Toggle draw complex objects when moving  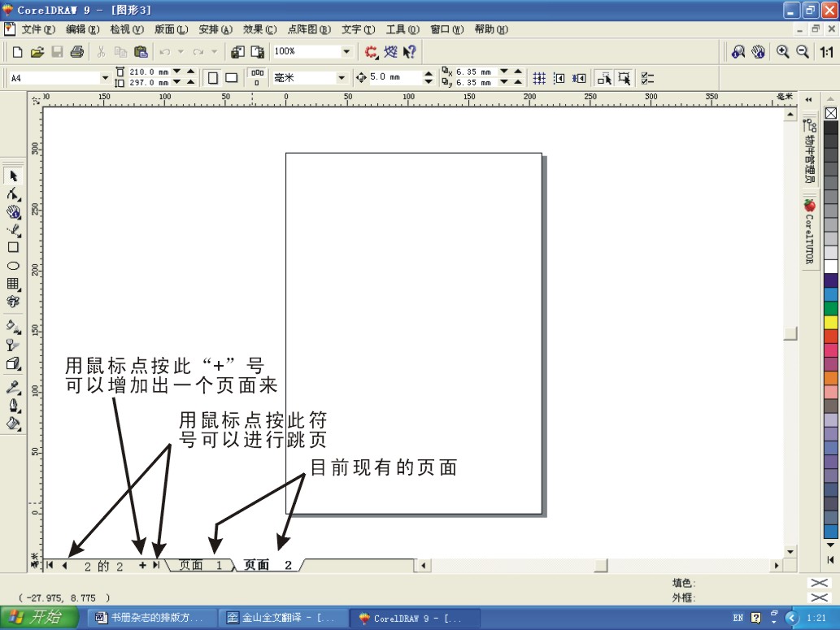(x=604, y=78)
